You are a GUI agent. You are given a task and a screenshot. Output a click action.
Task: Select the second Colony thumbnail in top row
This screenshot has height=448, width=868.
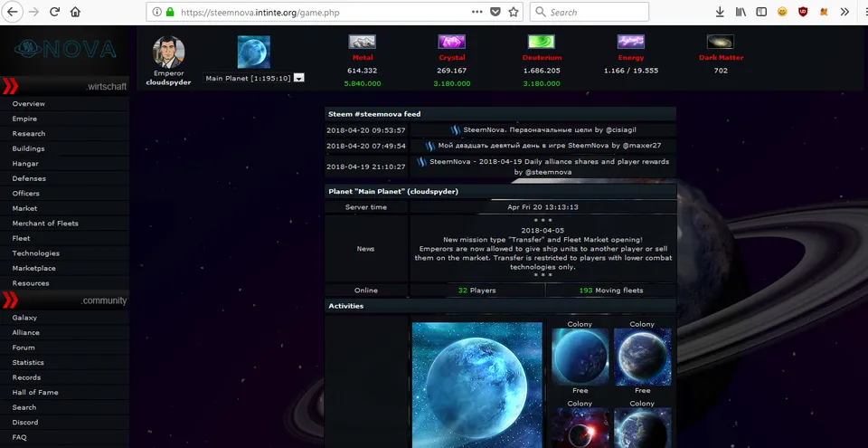pyautogui.click(x=642, y=357)
